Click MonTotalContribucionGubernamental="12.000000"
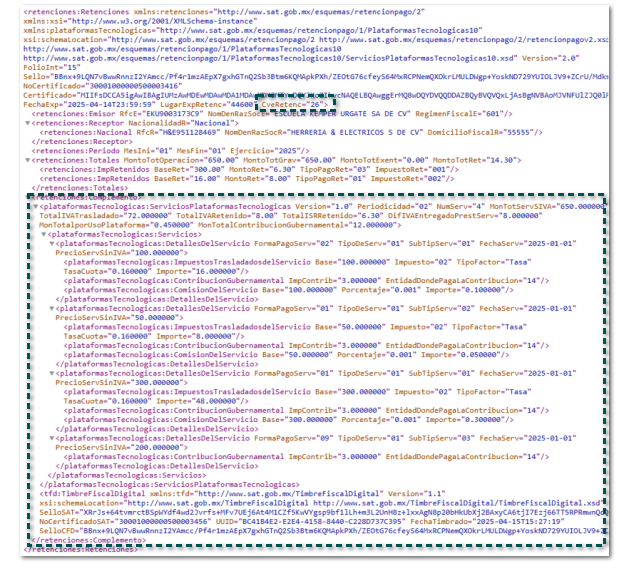Image resolution: width=618 pixels, height=578 pixels. point(297,225)
